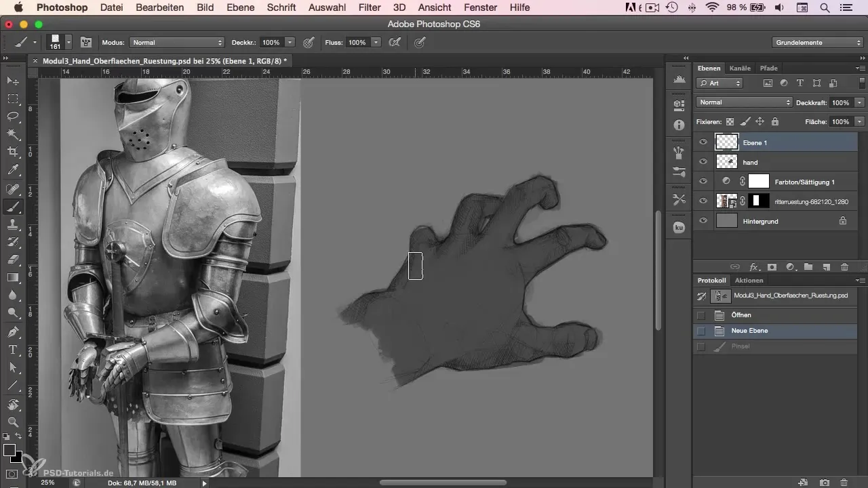Open the Ebene menu
868x488 pixels.
240,7
